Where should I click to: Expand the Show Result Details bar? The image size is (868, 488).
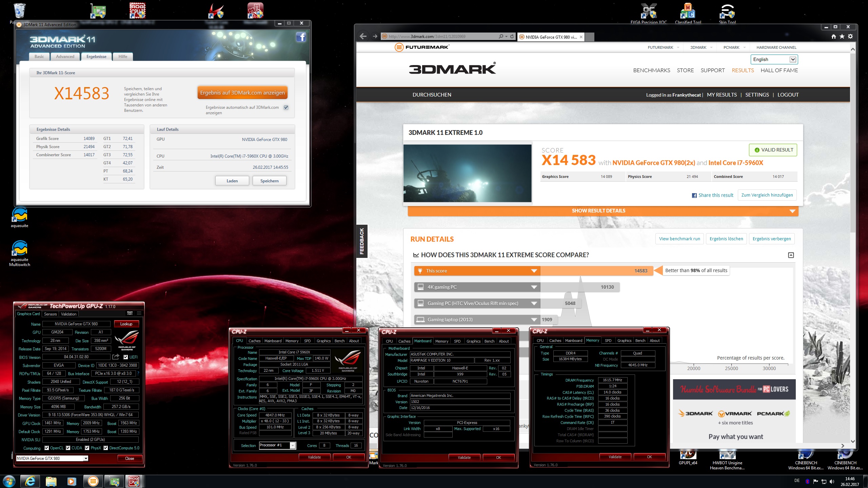[x=603, y=211]
